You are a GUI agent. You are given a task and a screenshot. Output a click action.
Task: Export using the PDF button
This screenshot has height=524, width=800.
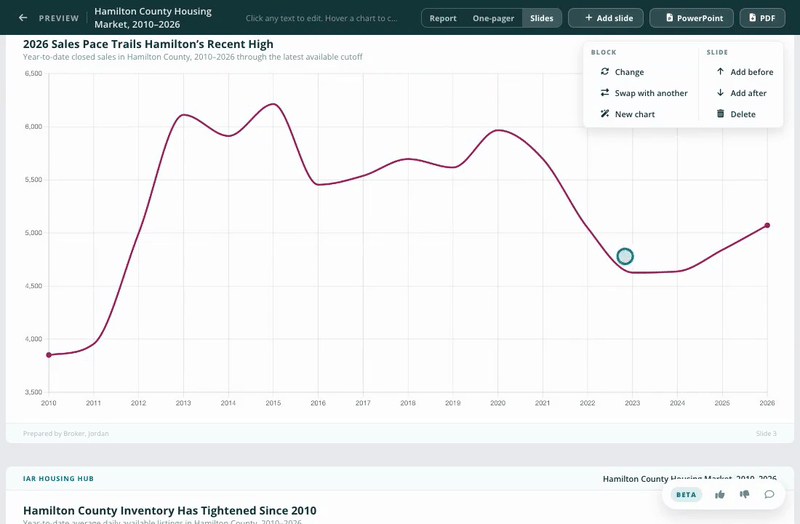point(762,18)
